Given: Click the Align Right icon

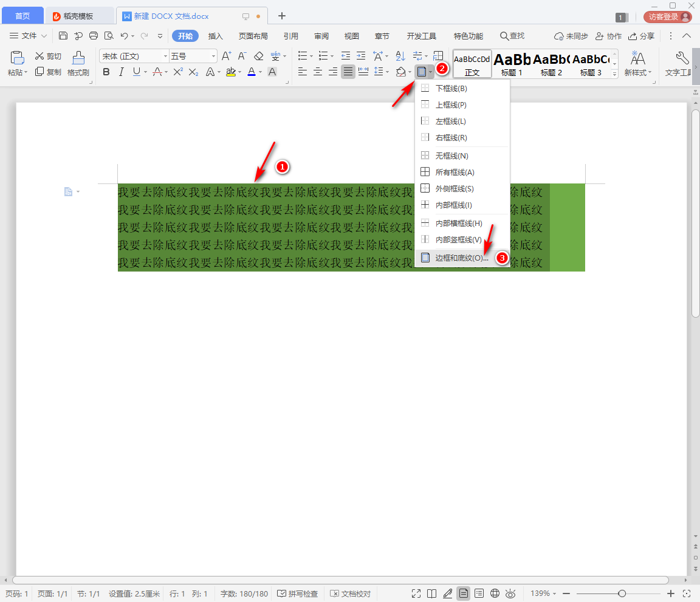Looking at the screenshot, I should 333,72.
